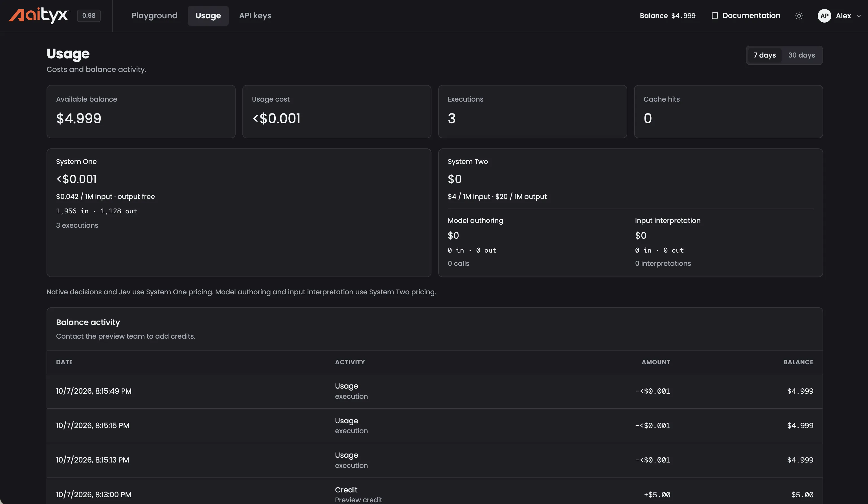
Task: Go to the API keys tab
Action: coord(255,16)
